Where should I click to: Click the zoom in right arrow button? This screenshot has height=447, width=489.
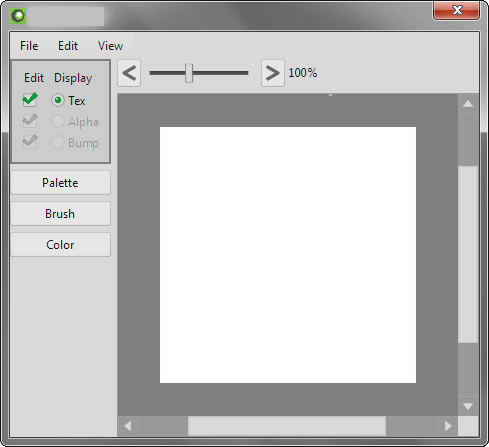click(x=273, y=73)
